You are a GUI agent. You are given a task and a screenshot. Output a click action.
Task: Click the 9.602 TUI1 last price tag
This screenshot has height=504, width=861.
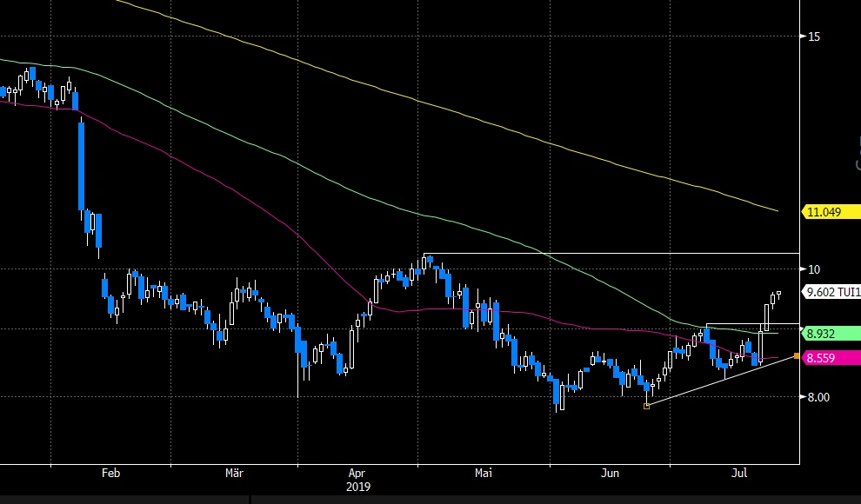pyautogui.click(x=832, y=293)
